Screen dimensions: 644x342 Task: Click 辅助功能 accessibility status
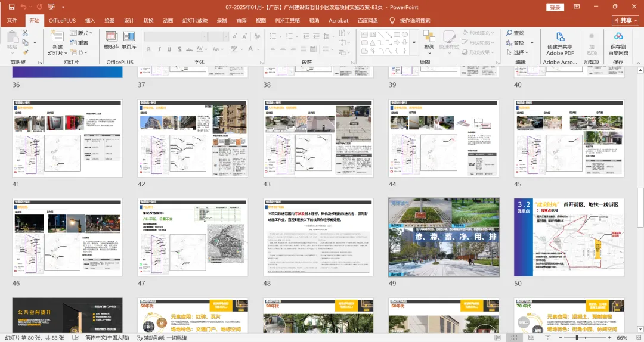[x=162, y=337]
